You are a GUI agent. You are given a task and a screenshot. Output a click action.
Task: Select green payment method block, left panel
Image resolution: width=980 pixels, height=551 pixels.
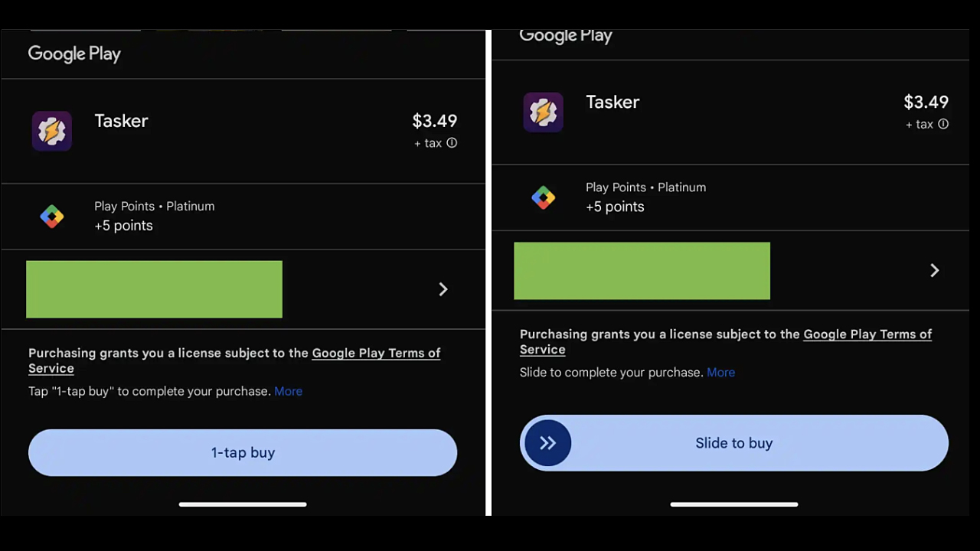click(x=154, y=289)
